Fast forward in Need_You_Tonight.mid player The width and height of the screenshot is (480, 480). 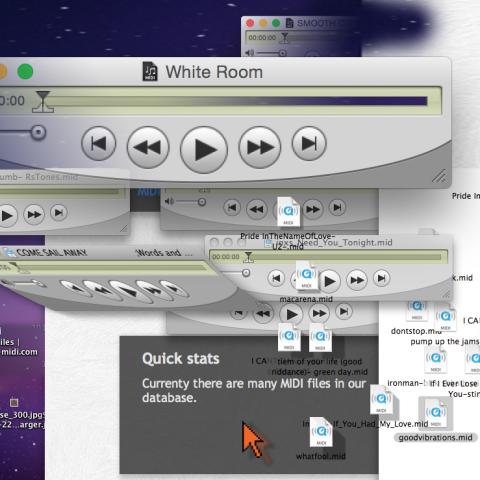click(x=357, y=280)
